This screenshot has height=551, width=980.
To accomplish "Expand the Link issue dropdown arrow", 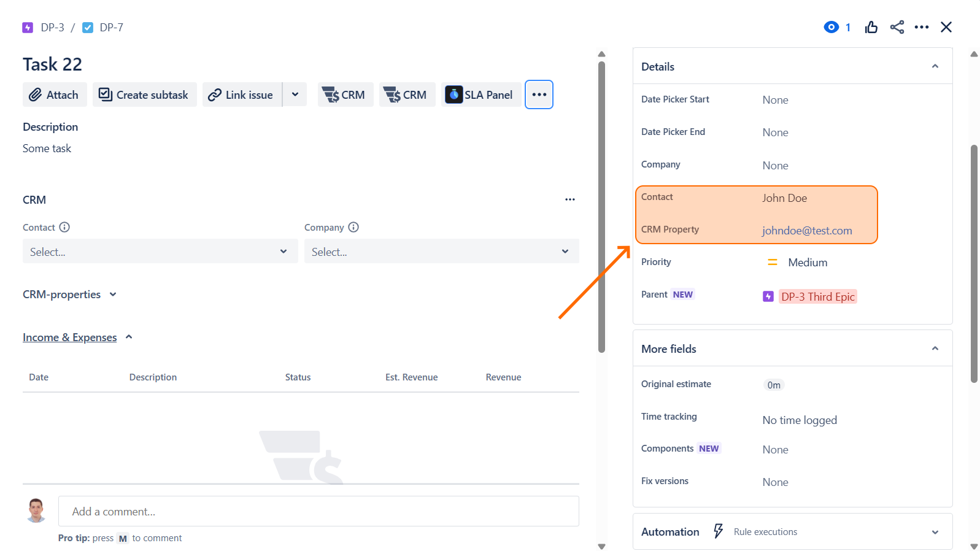I will (295, 94).
